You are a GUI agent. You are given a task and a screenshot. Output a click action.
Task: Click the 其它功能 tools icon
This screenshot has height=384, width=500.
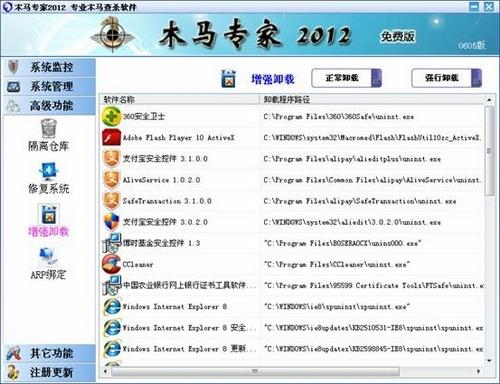[14, 354]
